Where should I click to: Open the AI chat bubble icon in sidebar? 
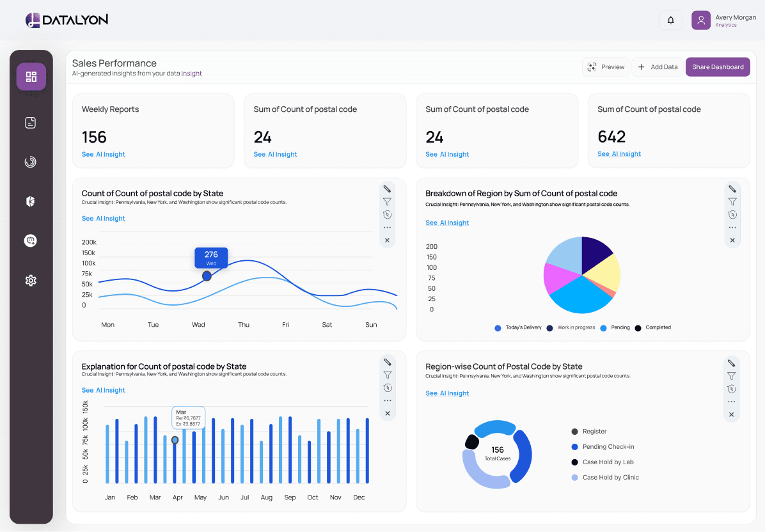pos(31,240)
